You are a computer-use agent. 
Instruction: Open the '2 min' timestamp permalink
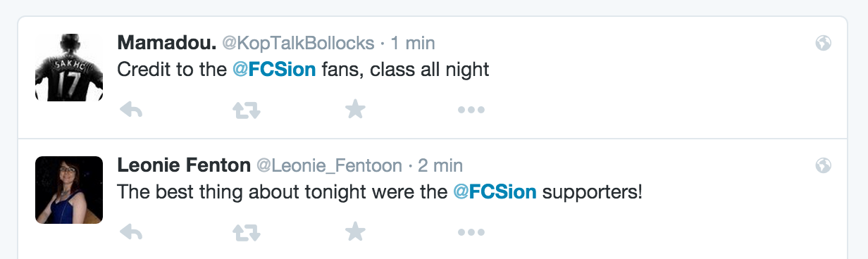point(440,165)
